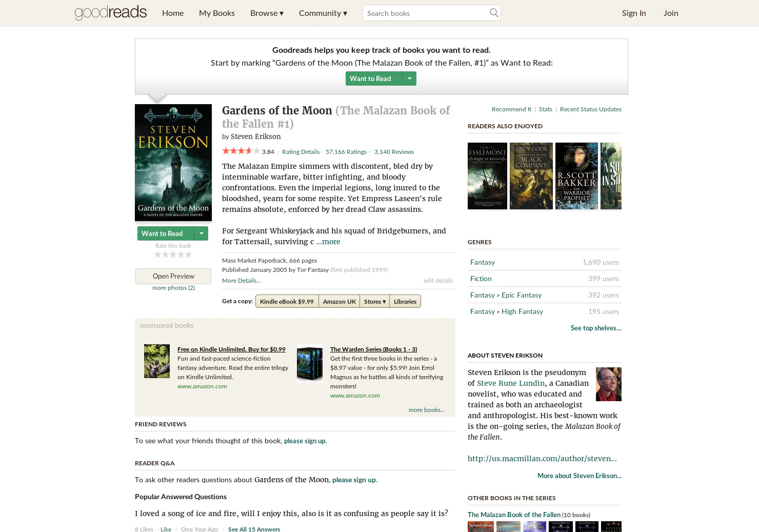Click Recommend It link
Screen dimensions: 759x532
pos(511,109)
